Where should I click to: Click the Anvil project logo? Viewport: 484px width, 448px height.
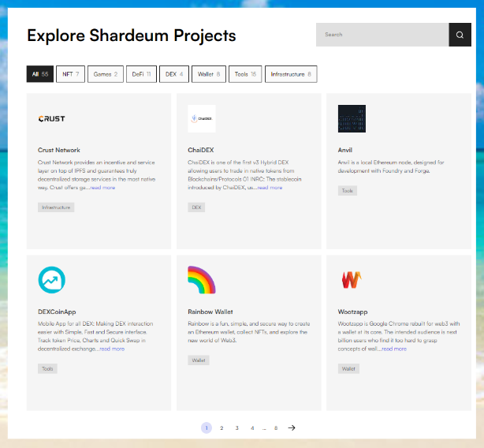(352, 118)
